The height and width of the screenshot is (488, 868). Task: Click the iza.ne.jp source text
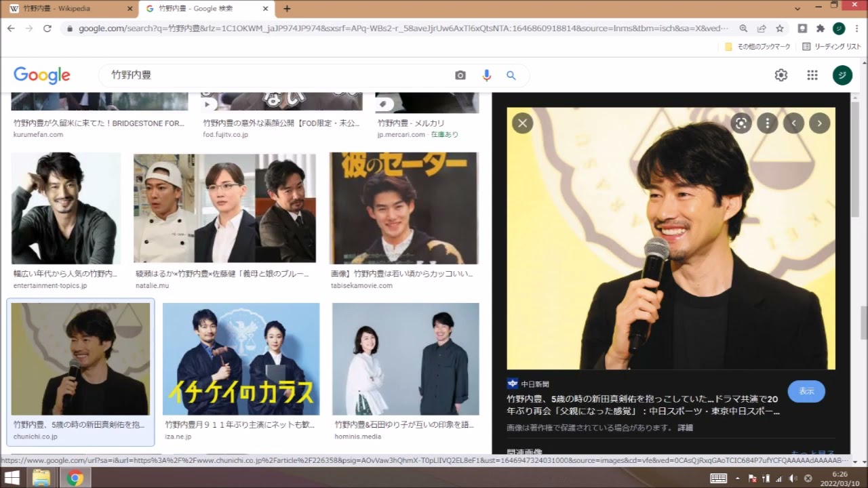pyautogui.click(x=178, y=436)
